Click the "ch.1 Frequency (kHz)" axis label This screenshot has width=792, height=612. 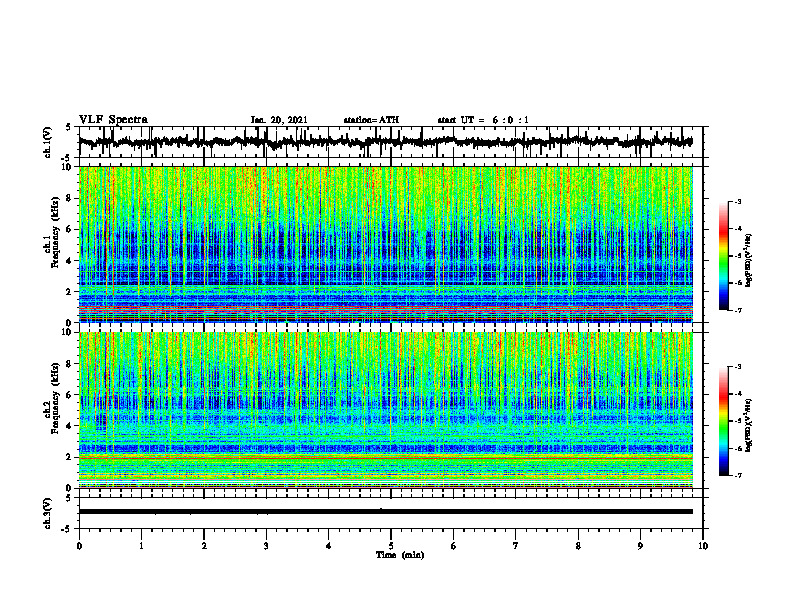[x=52, y=233]
